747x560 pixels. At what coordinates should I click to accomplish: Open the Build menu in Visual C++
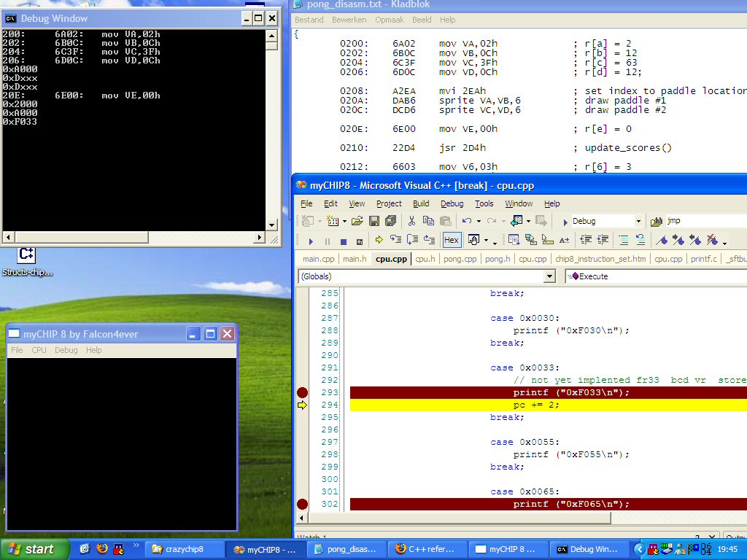click(x=421, y=203)
